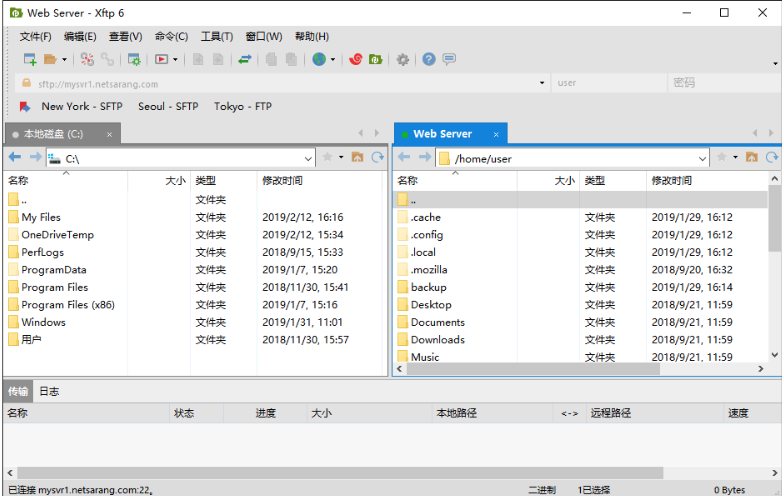Expand the Open Session dropdown arrow

click(64, 60)
